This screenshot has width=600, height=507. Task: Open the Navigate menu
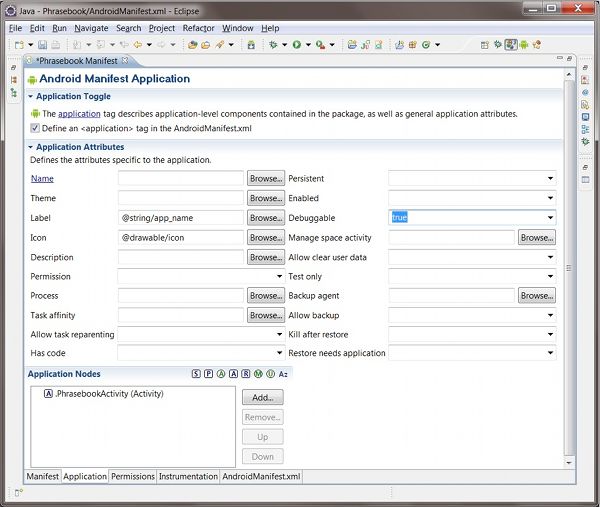pos(91,28)
